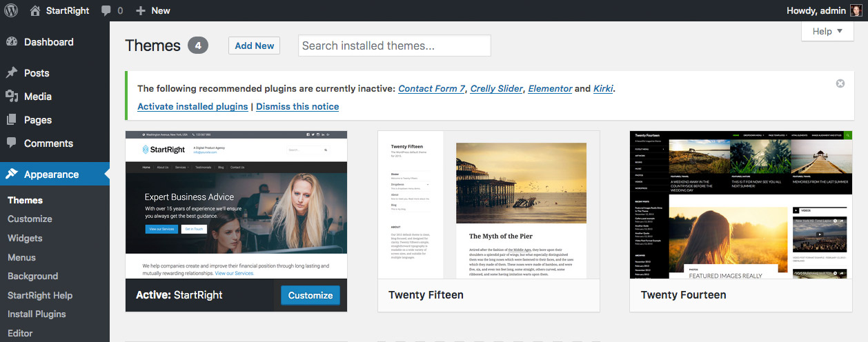This screenshot has width=868, height=342.
Task: Open the Menus submenu item
Action: pyautogui.click(x=21, y=257)
